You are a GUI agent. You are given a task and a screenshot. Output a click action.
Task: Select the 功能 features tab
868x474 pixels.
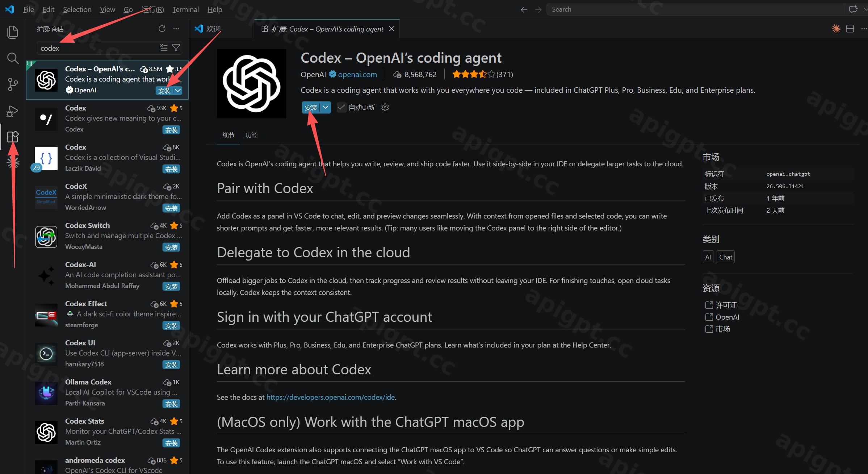point(251,135)
